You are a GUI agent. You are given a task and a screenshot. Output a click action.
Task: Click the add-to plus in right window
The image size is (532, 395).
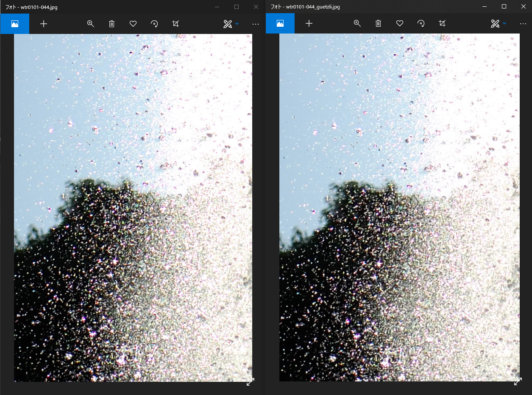coord(309,24)
